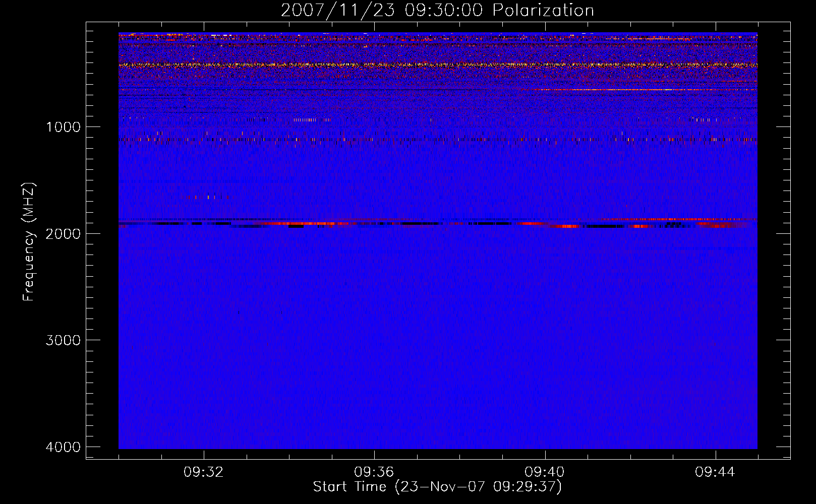The height and width of the screenshot is (504, 816).
Task: Click the 'Frequency (MHZ)' axis title
Action: [29, 242]
